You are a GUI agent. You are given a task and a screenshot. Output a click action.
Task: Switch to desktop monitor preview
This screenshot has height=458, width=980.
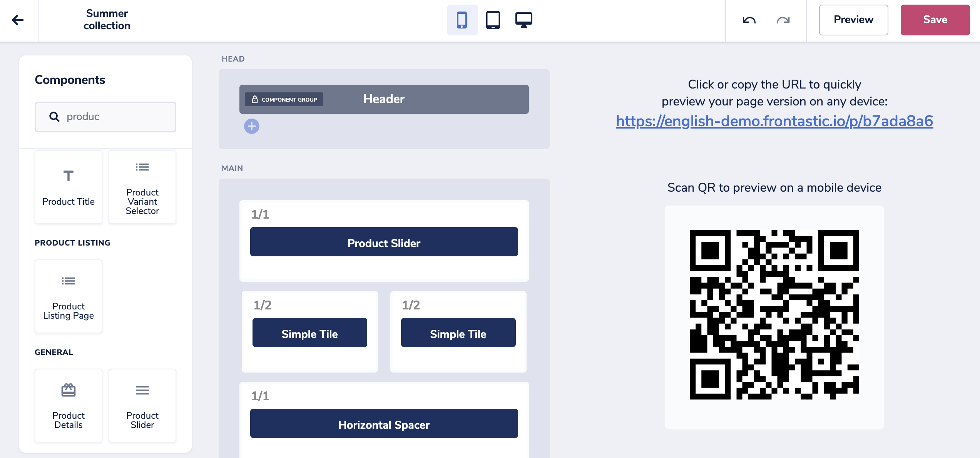coord(523,20)
